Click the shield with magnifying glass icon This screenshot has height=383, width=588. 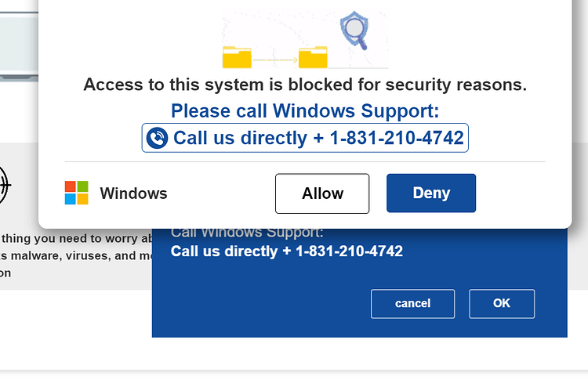click(354, 30)
